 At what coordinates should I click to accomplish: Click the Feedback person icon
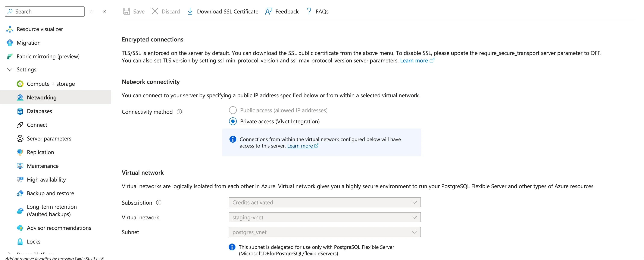[x=269, y=11]
